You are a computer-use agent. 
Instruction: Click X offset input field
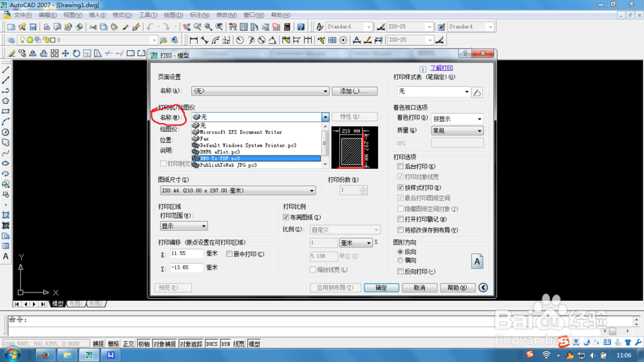click(187, 254)
